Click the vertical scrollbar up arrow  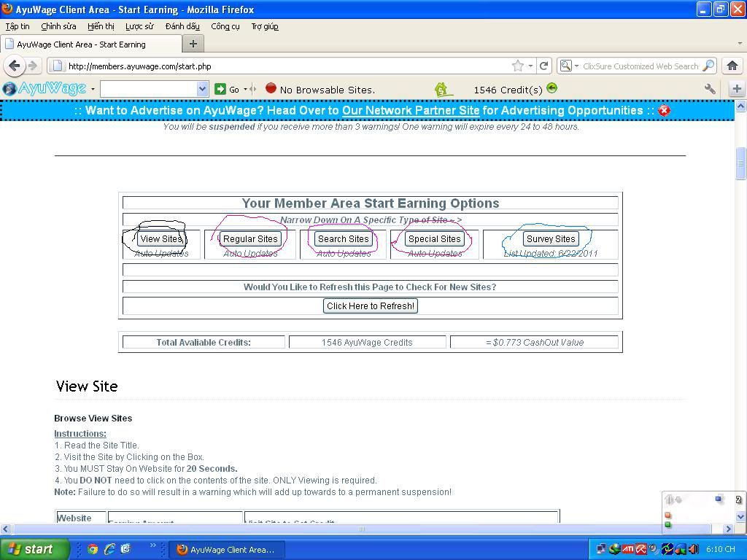coord(740,106)
